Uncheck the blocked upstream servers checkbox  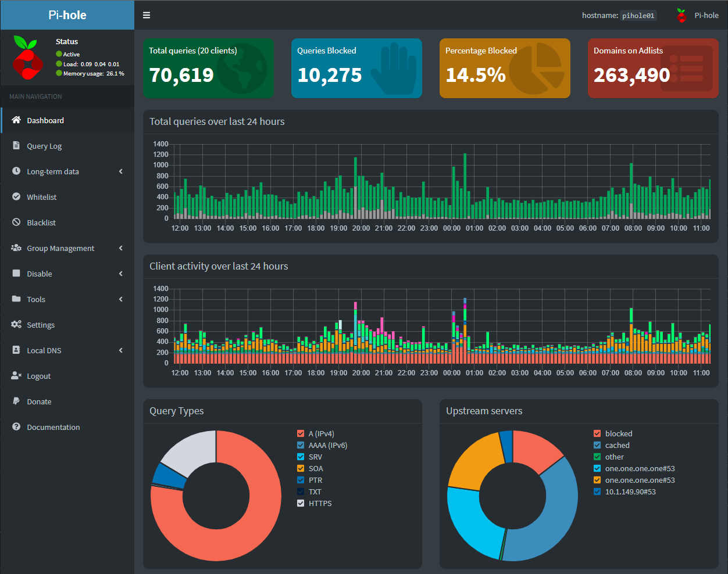(597, 433)
